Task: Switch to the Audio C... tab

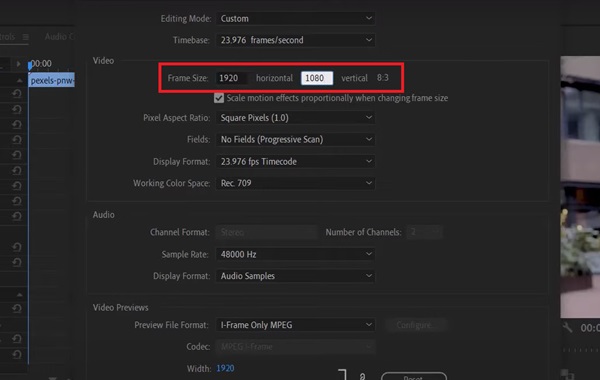Action: pyautogui.click(x=59, y=37)
